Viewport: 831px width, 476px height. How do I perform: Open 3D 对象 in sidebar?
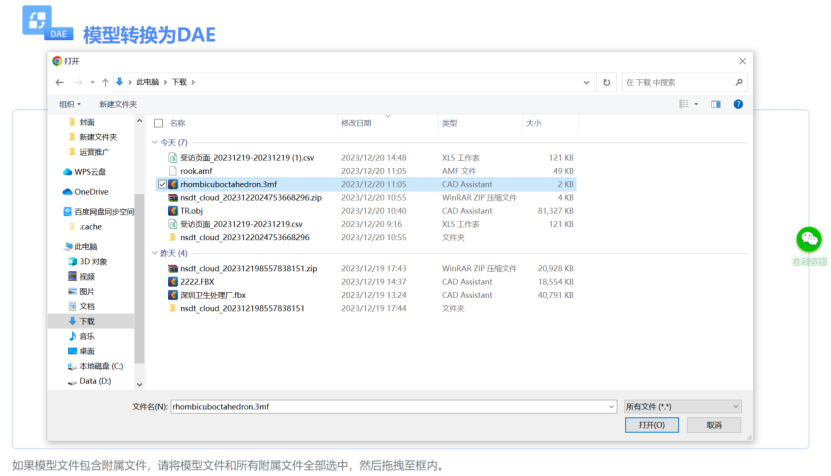point(93,261)
